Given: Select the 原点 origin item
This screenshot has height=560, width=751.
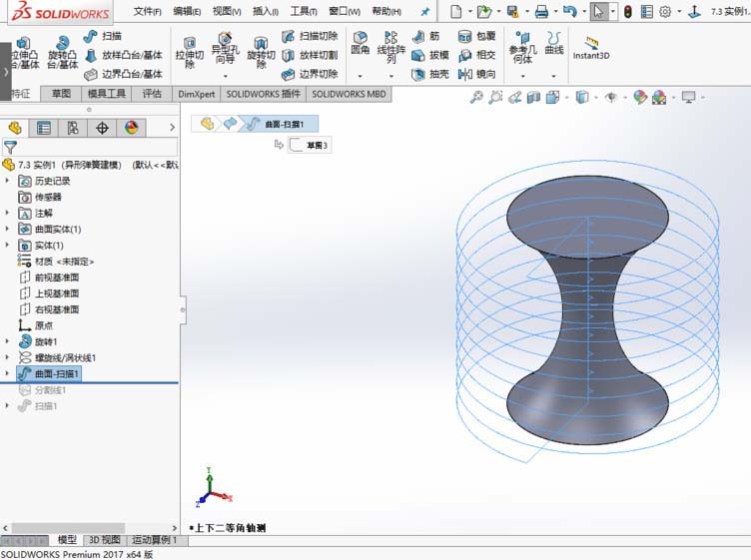Looking at the screenshot, I should tap(36, 325).
